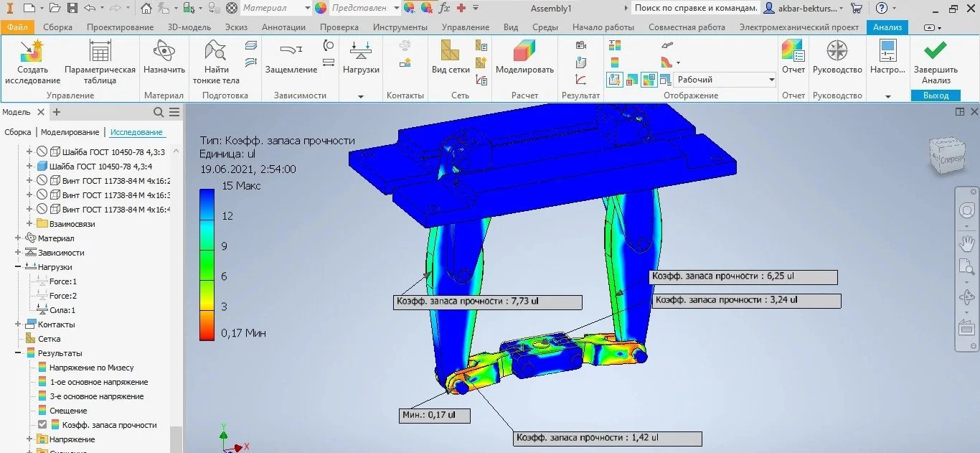Screen dimensions: 980x453
Task: Open the Файл menu tab
Action: point(18,27)
